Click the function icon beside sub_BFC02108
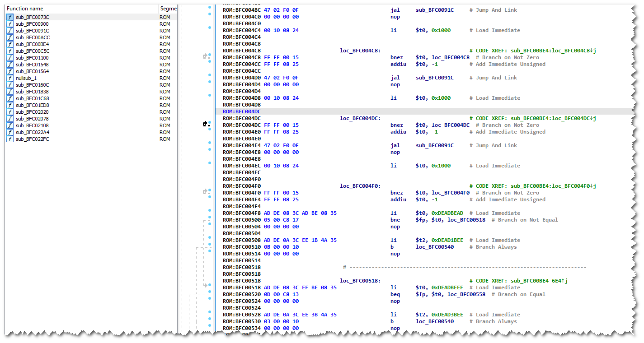 (x=9, y=125)
